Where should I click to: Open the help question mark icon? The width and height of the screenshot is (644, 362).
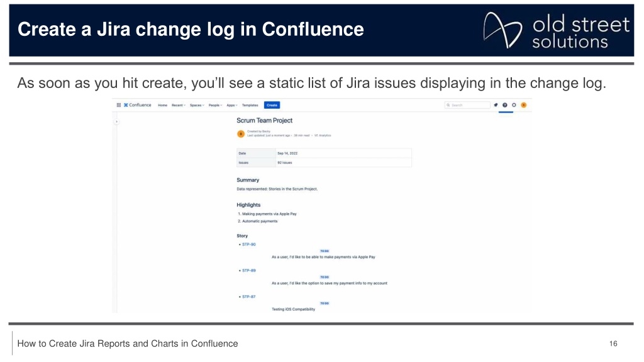505,105
